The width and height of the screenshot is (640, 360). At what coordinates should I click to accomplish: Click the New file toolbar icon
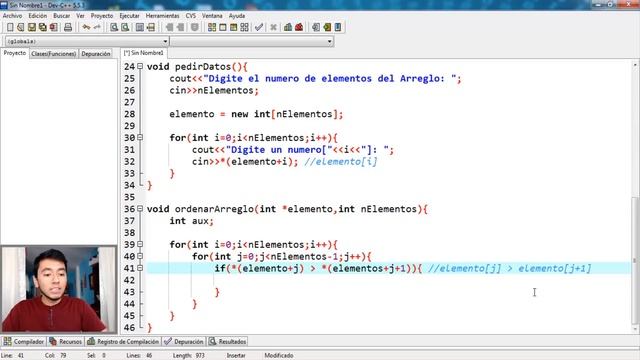coord(10,27)
